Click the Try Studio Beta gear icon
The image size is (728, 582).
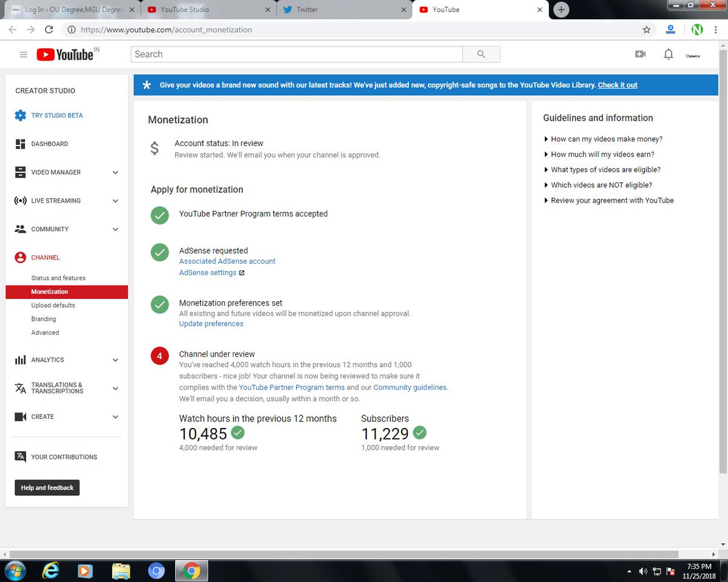[21, 115]
